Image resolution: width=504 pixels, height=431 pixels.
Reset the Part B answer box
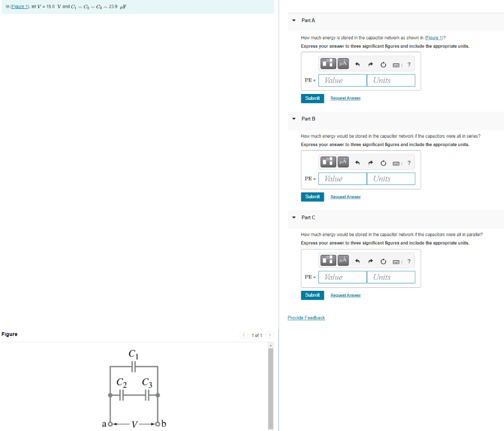coord(383,162)
